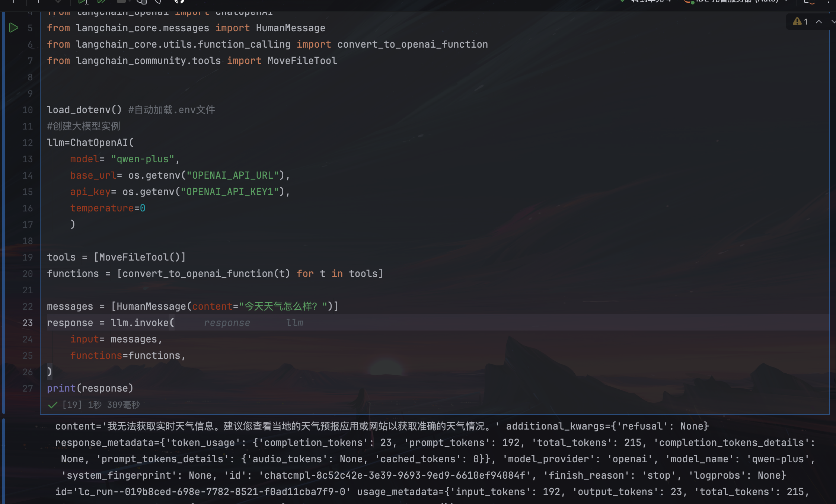
Task: Click on MoveFileTool() in tools list
Action: (139, 257)
